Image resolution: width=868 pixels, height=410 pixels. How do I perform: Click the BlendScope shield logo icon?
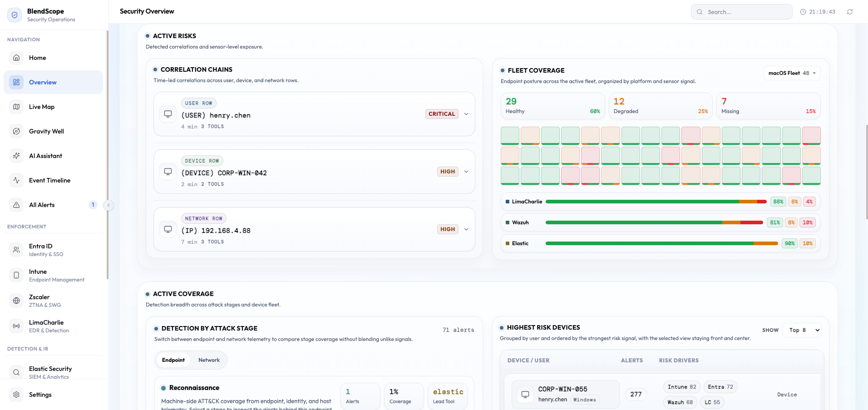click(x=15, y=15)
